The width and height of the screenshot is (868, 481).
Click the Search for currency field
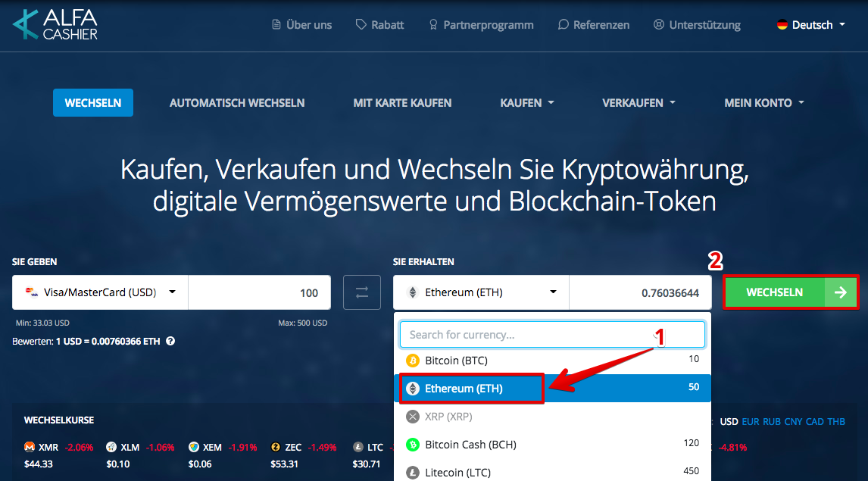pyautogui.click(x=552, y=334)
